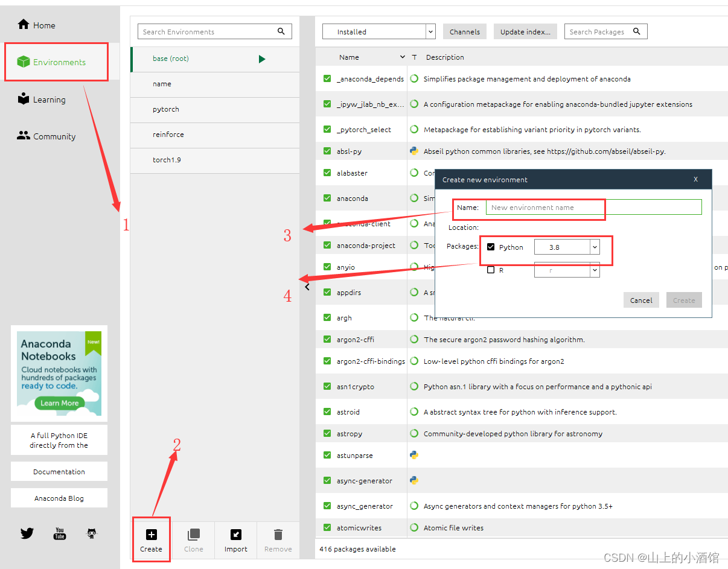The width and height of the screenshot is (728, 569).
Task: Click the status circle icon for _pytorch_select
Action: [x=414, y=129]
